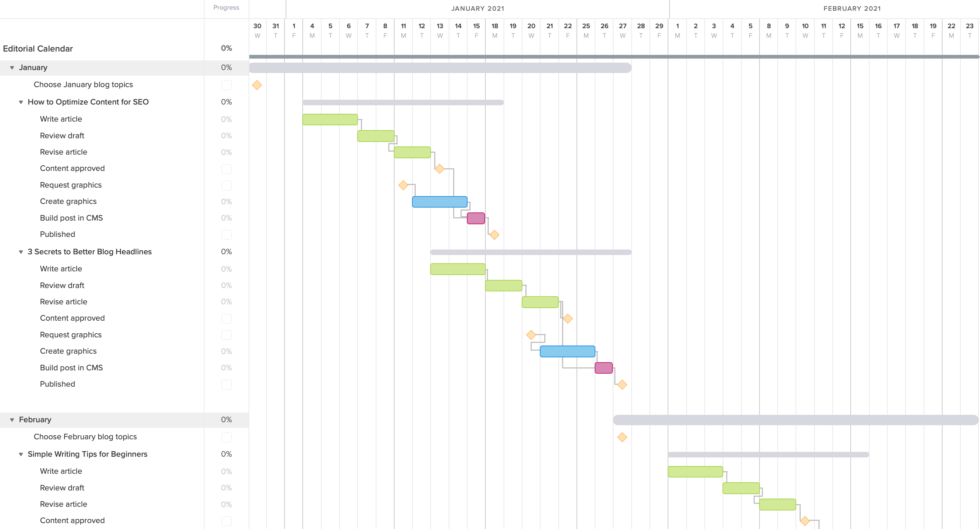Select Blog Headlines Revise article bar

tap(540, 302)
